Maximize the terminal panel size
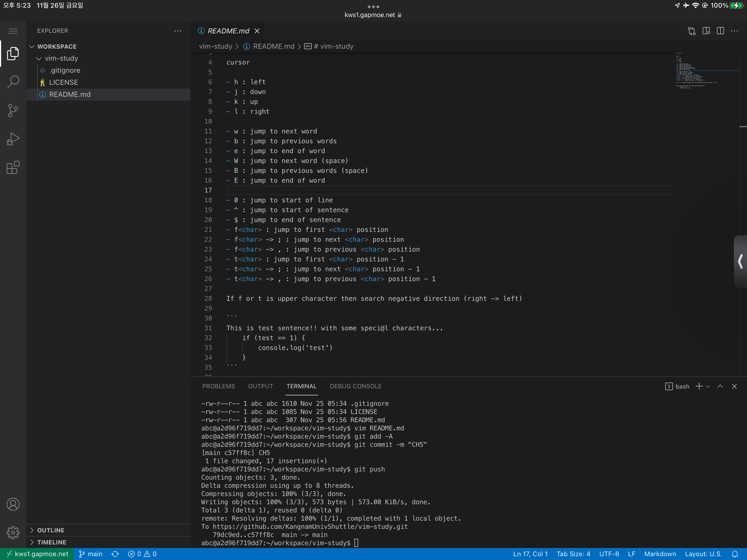Image resolution: width=747 pixels, height=560 pixels. click(720, 386)
